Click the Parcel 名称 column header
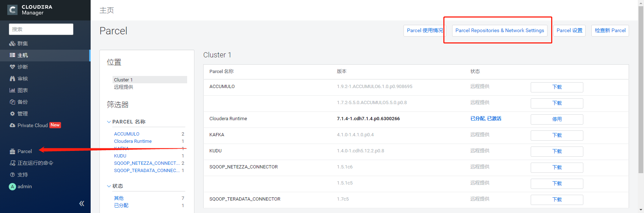The image size is (644, 213). [221, 72]
